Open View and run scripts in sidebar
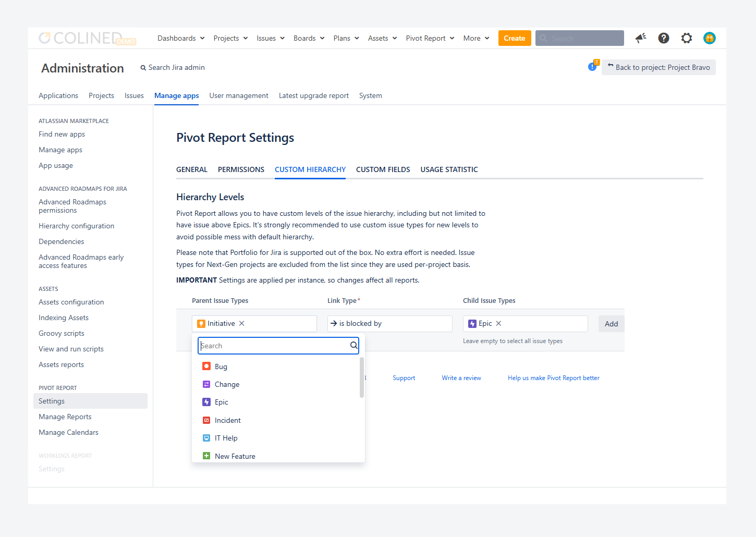Image resolution: width=756 pixels, height=537 pixels. point(71,349)
